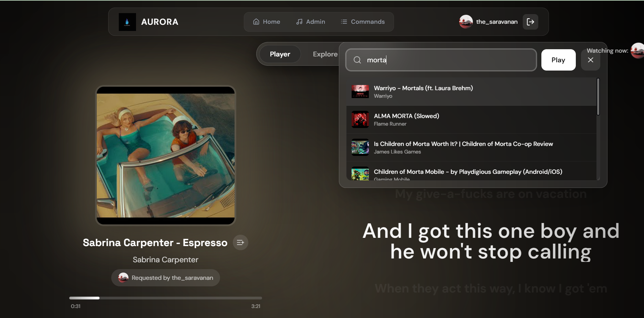Select Children of Morta Mobile gameplay result
The height and width of the screenshot is (318, 644).
click(x=471, y=171)
